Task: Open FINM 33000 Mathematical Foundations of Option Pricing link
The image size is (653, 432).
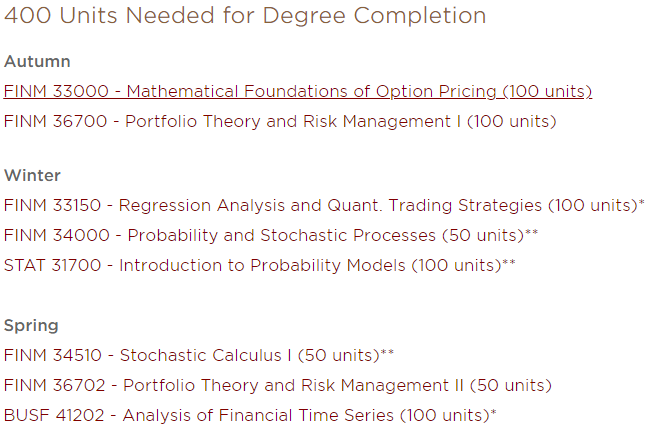Action: 298,91
